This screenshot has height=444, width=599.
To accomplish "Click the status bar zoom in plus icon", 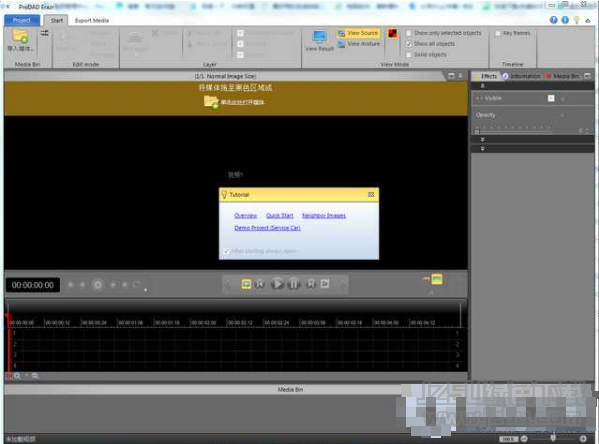I will 583,439.
